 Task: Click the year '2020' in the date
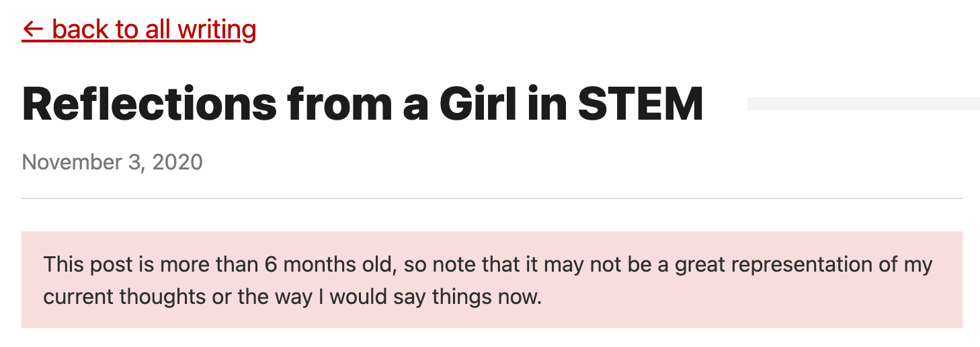coord(177,162)
